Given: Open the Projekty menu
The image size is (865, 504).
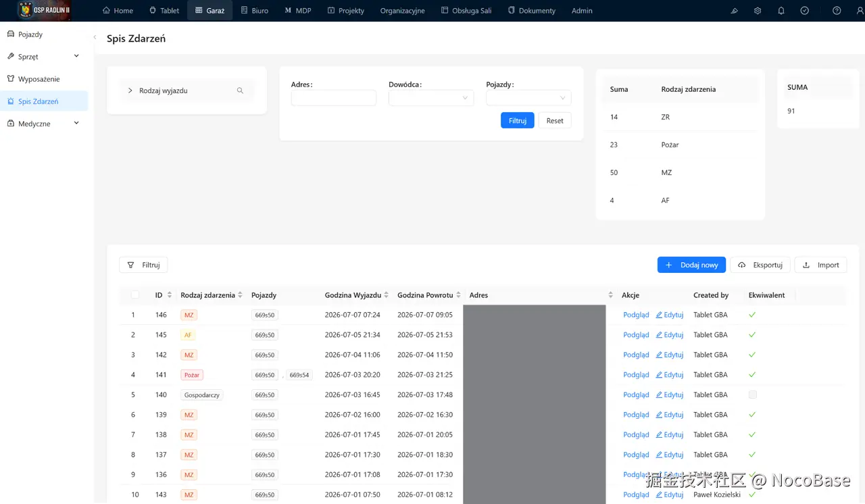Looking at the screenshot, I should click(346, 11).
